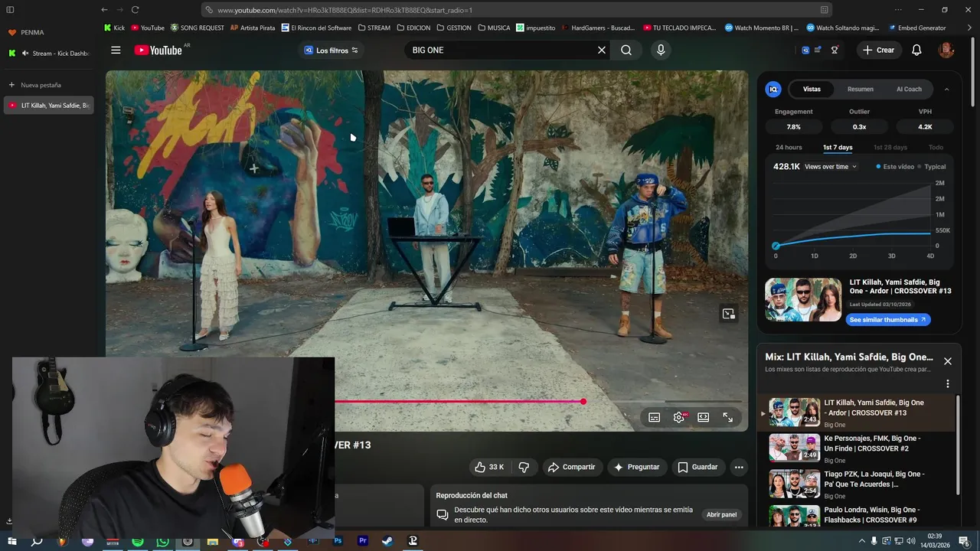The height and width of the screenshot is (551, 980).
Task: Collapse the vidIQ panel chevron
Action: pos(946,89)
